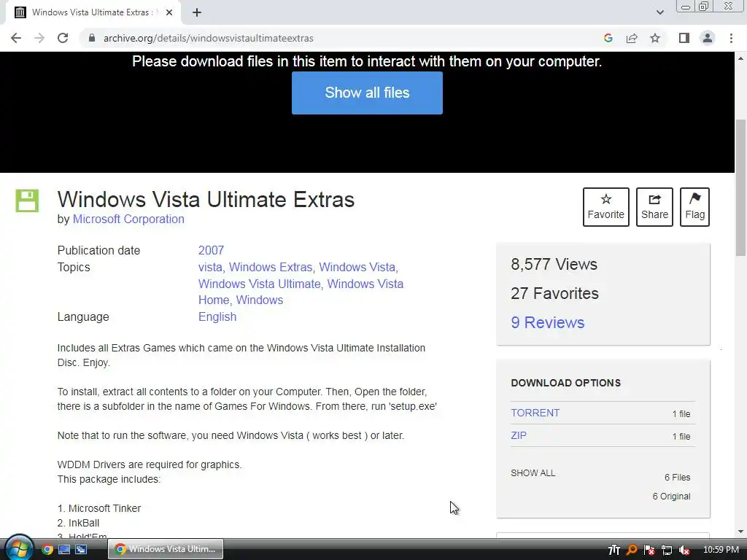Open a new browser tab
Image resolution: width=747 pixels, height=560 pixels.
click(x=197, y=12)
